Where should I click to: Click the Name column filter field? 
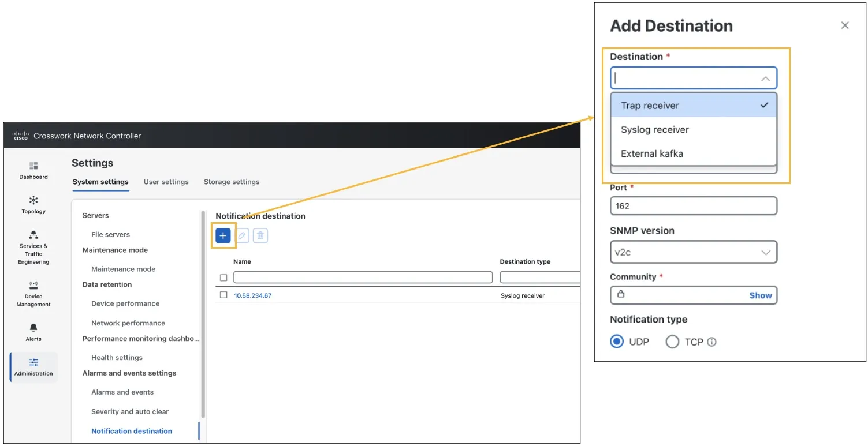363,278
